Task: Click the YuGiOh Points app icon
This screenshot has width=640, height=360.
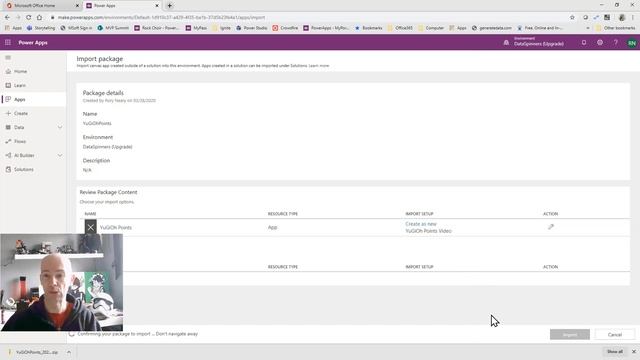Action: 91,227
